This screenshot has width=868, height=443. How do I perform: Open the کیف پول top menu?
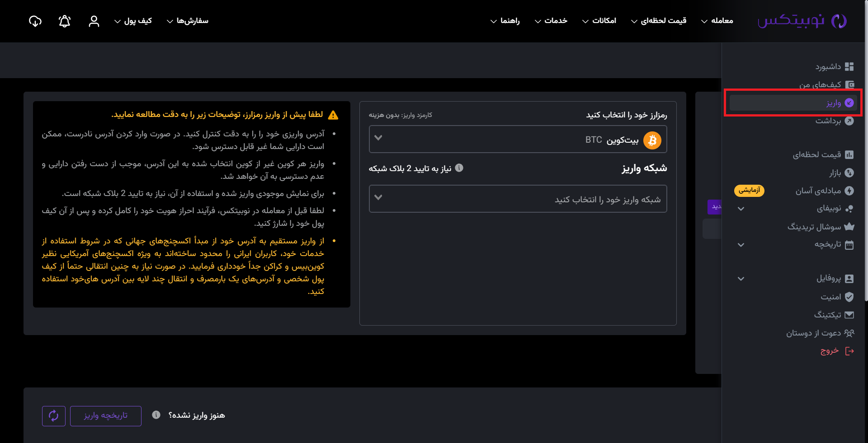click(x=133, y=21)
